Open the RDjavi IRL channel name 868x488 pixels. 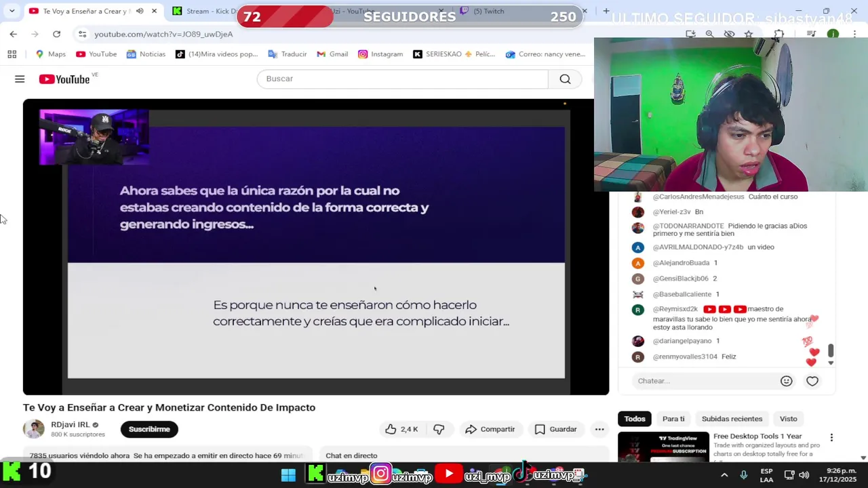(x=70, y=424)
